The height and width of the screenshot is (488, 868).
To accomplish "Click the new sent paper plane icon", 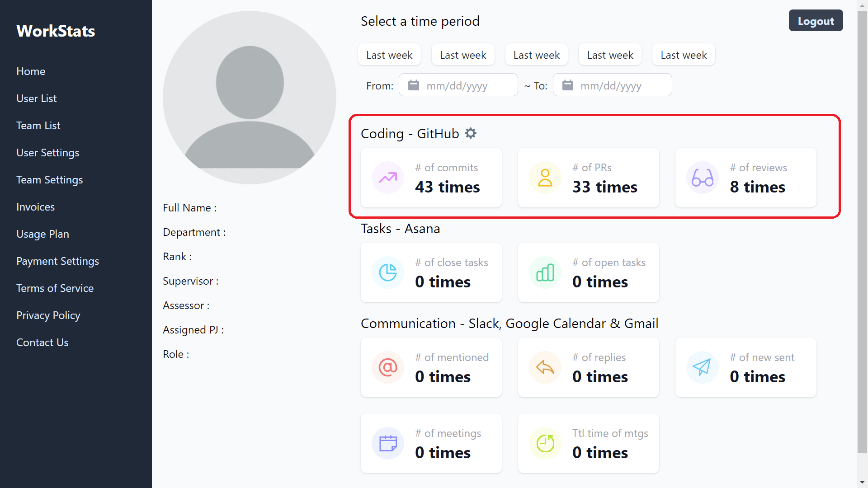I will click(x=703, y=367).
